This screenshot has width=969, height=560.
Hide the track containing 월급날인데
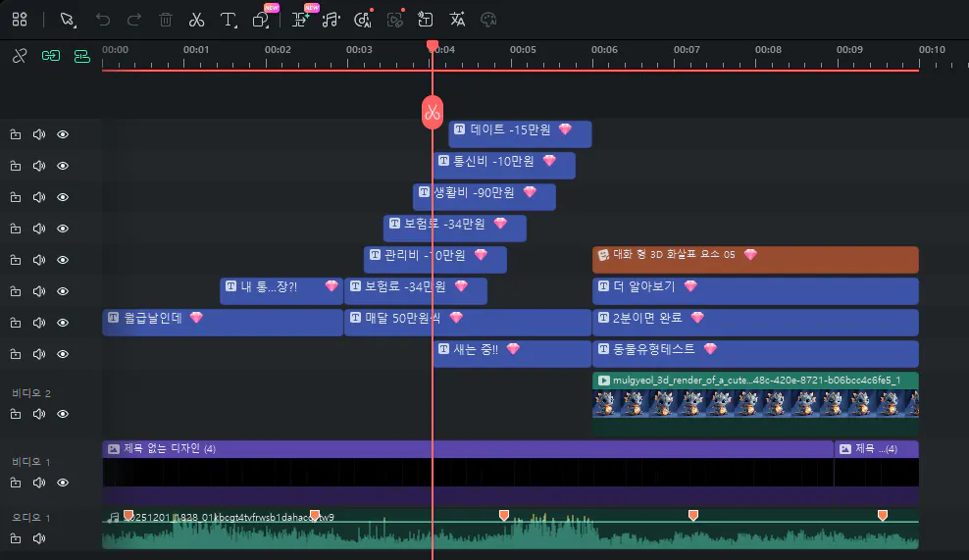point(63,323)
